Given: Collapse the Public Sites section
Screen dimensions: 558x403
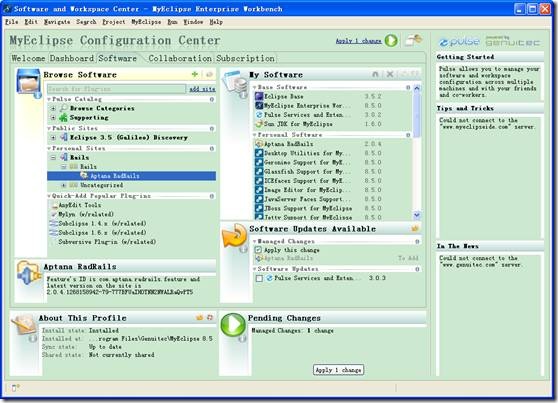Looking at the screenshot, I should point(49,128).
